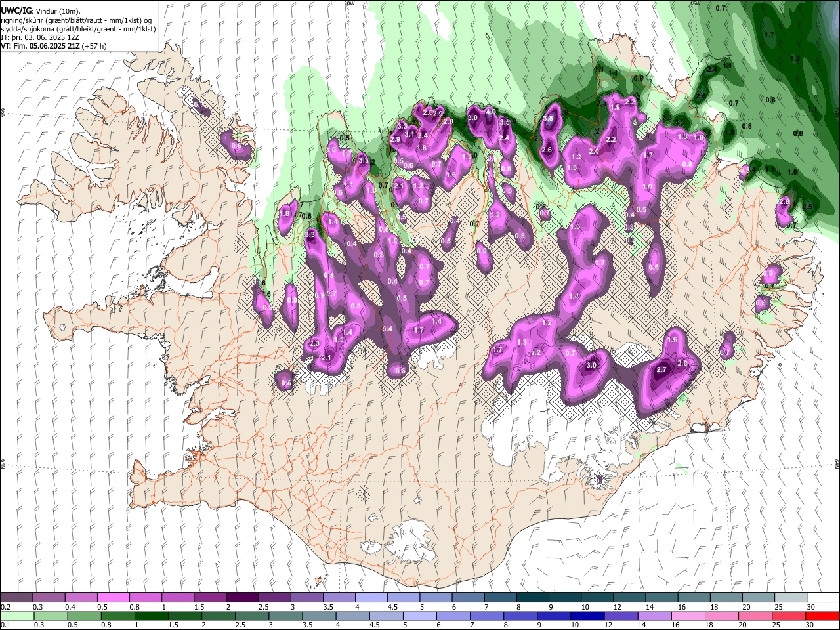840x630 pixels.
Task: Click the 'rigning/skúrir (grænt/blátt/rautt' header line
Action: pos(77,20)
